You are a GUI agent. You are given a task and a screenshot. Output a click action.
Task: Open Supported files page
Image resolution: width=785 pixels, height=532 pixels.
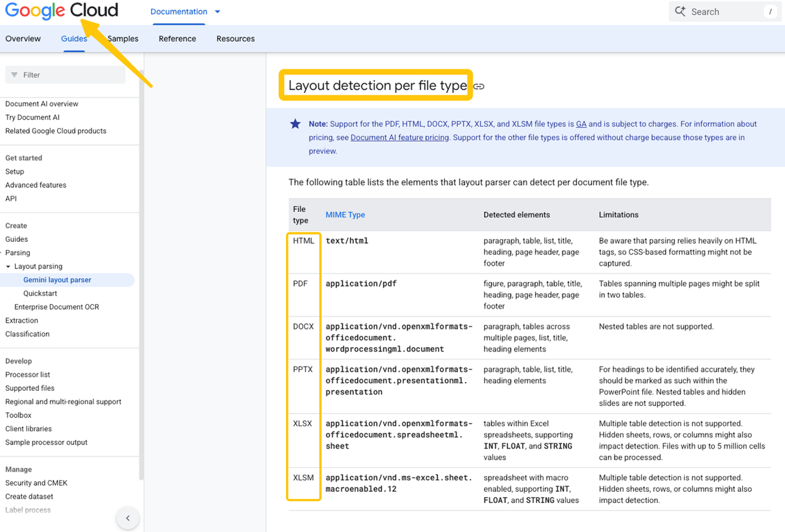(x=30, y=388)
